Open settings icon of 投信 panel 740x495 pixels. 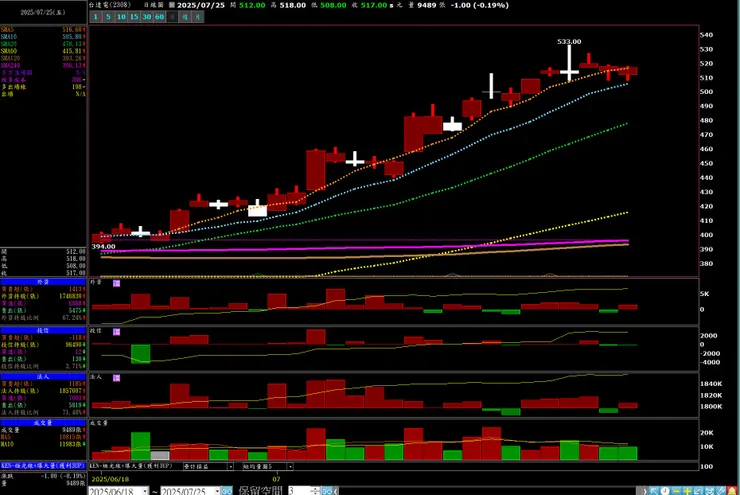[117, 332]
